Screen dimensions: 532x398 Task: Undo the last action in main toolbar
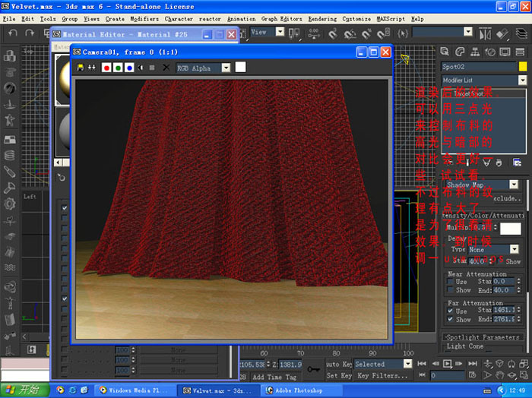pyautogui.click(x=13, y=33)
